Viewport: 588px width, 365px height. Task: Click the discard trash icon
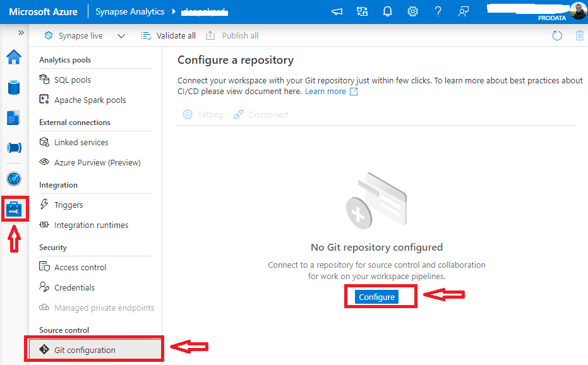pos(580,36)
